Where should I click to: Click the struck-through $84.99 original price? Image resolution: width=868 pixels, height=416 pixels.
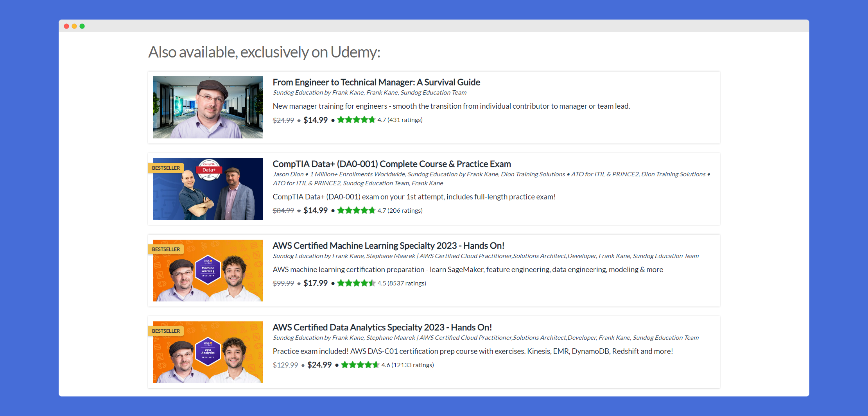point(283,210)
